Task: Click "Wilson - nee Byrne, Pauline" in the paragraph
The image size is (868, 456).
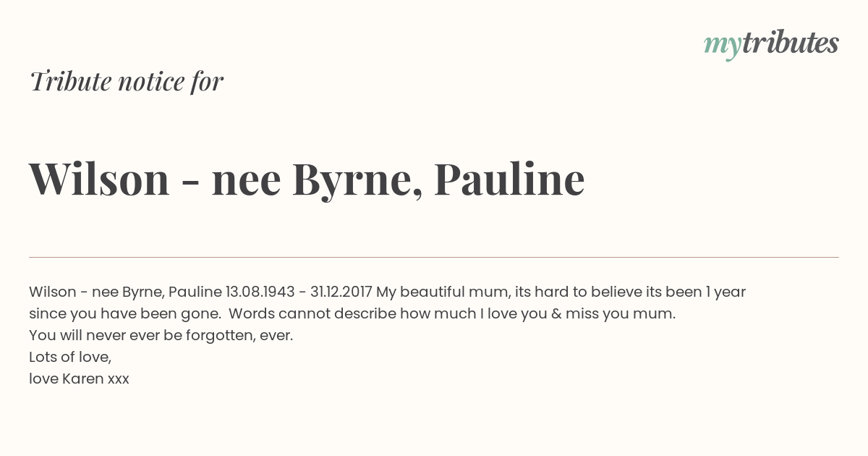Action: (125, 293)
